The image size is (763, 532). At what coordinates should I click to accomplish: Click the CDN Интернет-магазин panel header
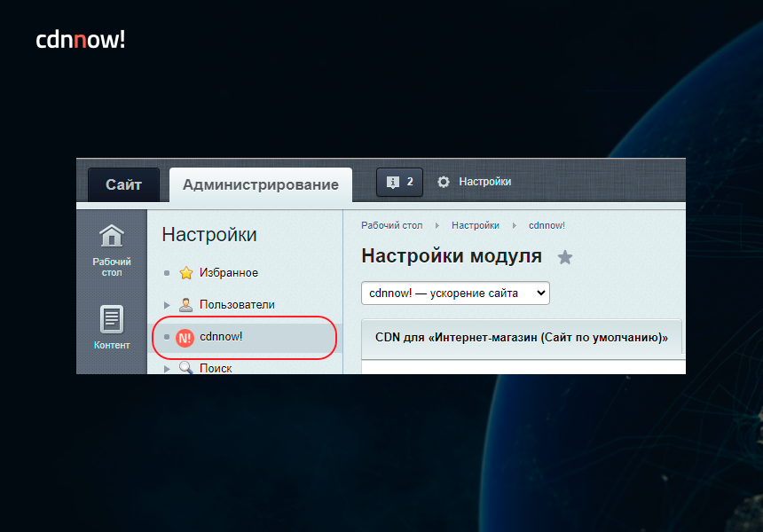click(x=521, y=338)
